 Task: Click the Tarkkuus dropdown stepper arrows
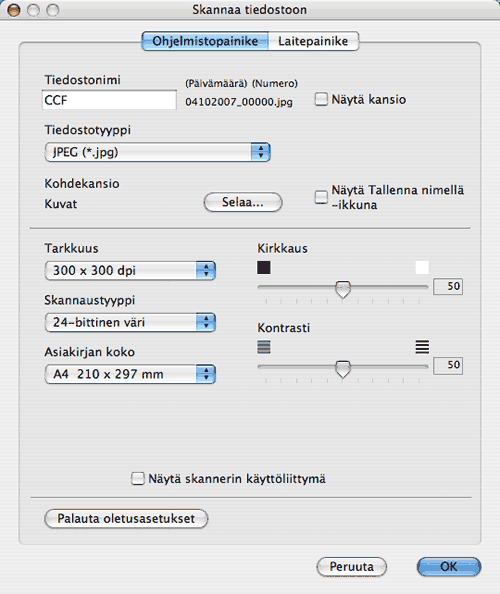(206, 270)
